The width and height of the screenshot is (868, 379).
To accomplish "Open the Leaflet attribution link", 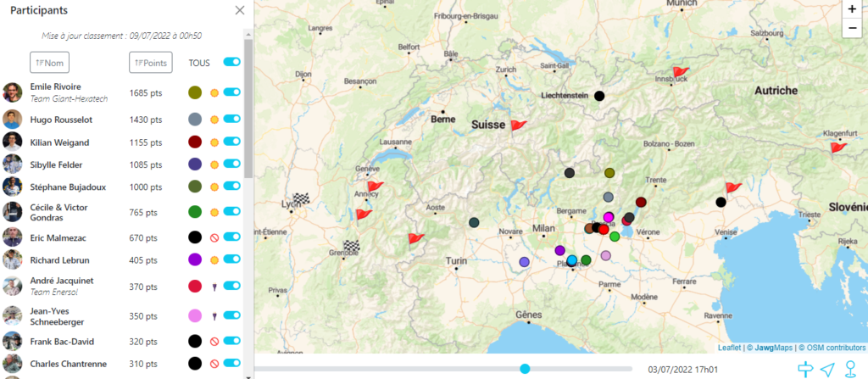I will (729, 348).
